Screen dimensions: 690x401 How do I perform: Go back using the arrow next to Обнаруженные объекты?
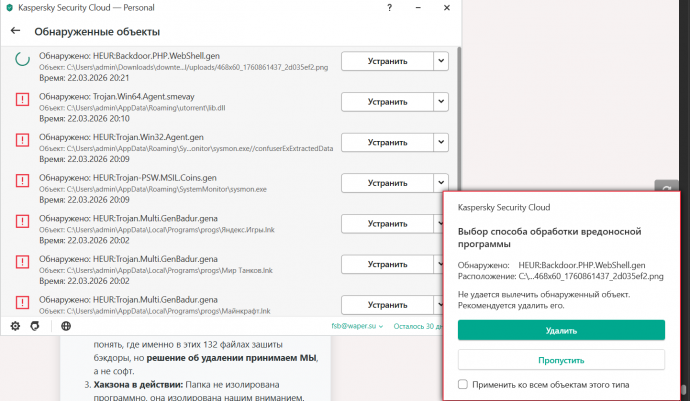[x=15, y=31]
